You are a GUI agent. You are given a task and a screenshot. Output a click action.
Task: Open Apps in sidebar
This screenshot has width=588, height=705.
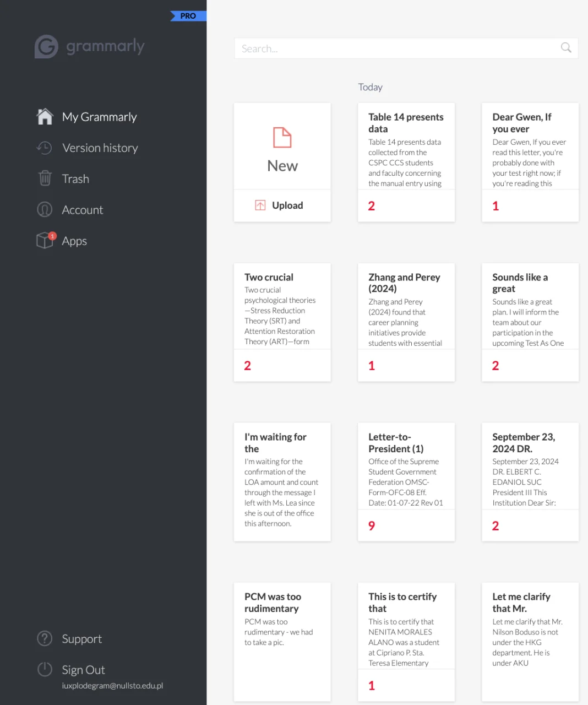74,241
